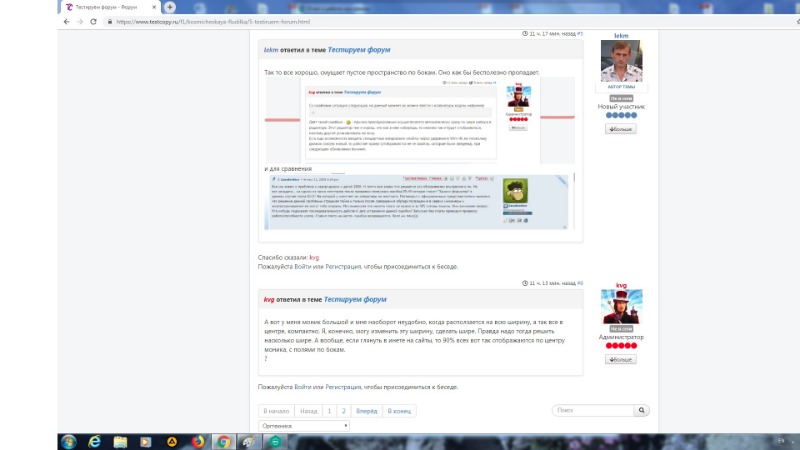800x450 pixels.
Task: Launch Firefox from the taskbar
Action: (x=197, y=440)
